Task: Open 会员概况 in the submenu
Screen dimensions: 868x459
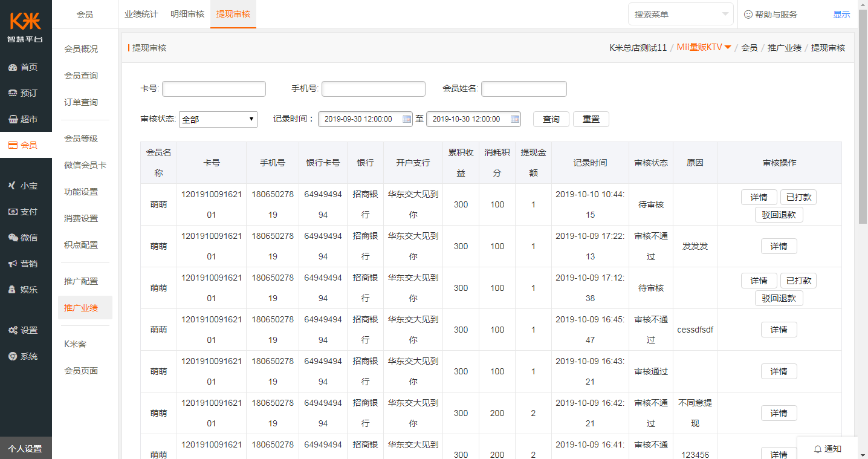Action: (81, 49)
